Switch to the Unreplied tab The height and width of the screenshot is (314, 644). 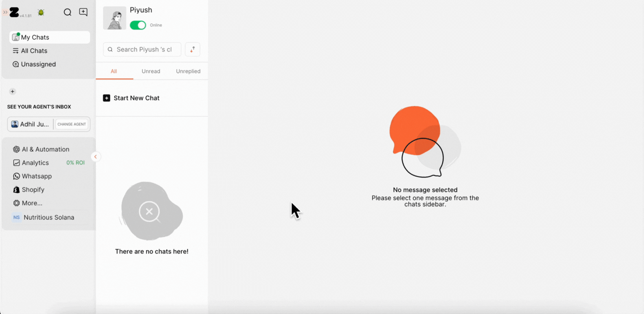tap(188, 71)
